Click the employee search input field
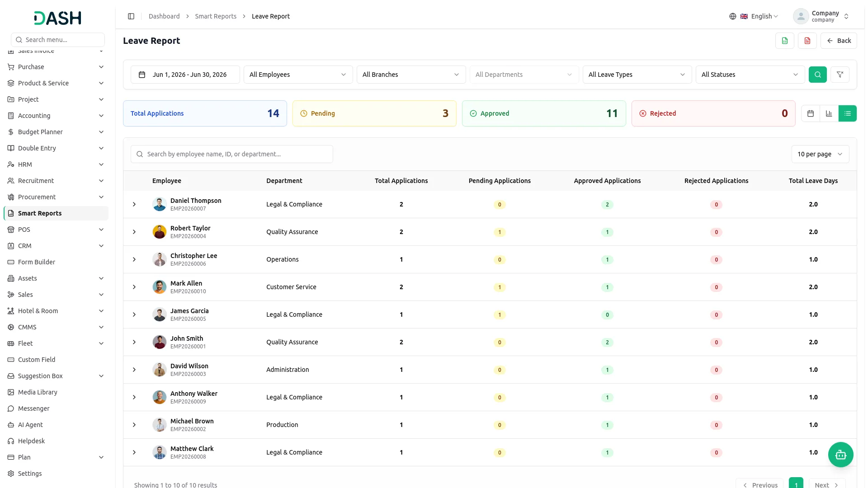This screenshot has width=868, height=488. tap(232, 154)
